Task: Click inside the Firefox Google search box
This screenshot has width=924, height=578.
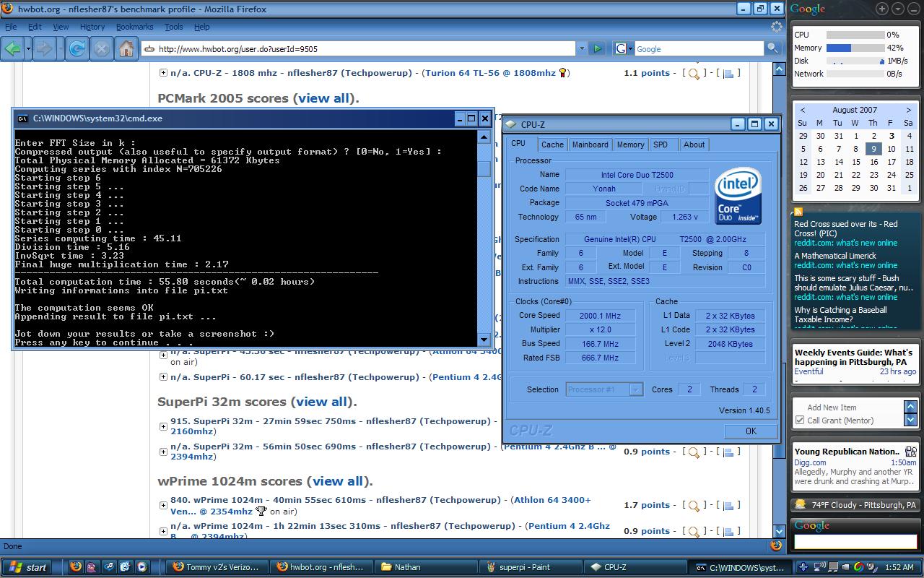Action: point(698,48)
